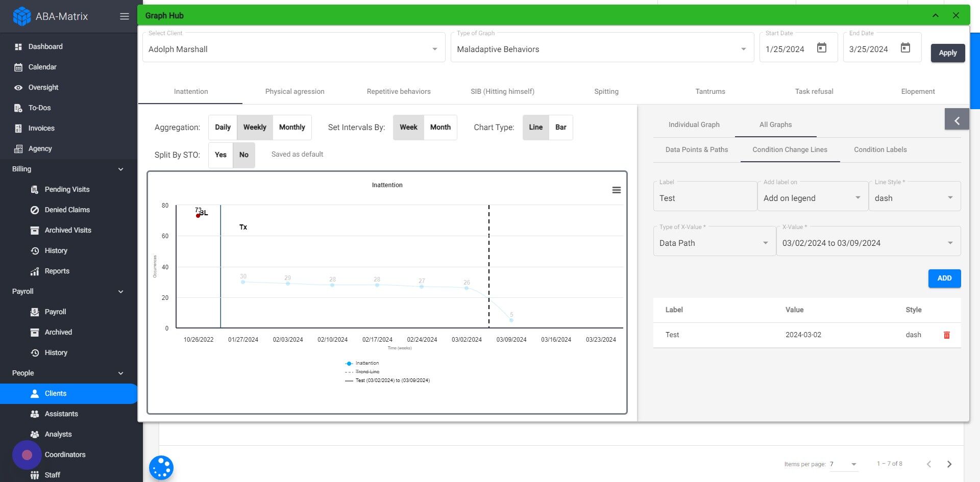Image resolution: width=980 pixels, height=482 pixels.
Task: Select No for Split By STO
Action: (x=244, y=155)
